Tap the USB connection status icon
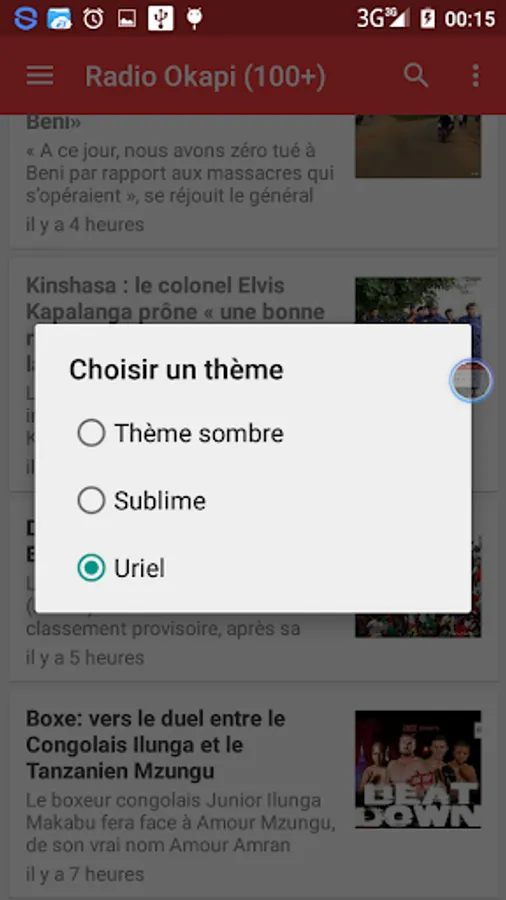 (161, 19)
